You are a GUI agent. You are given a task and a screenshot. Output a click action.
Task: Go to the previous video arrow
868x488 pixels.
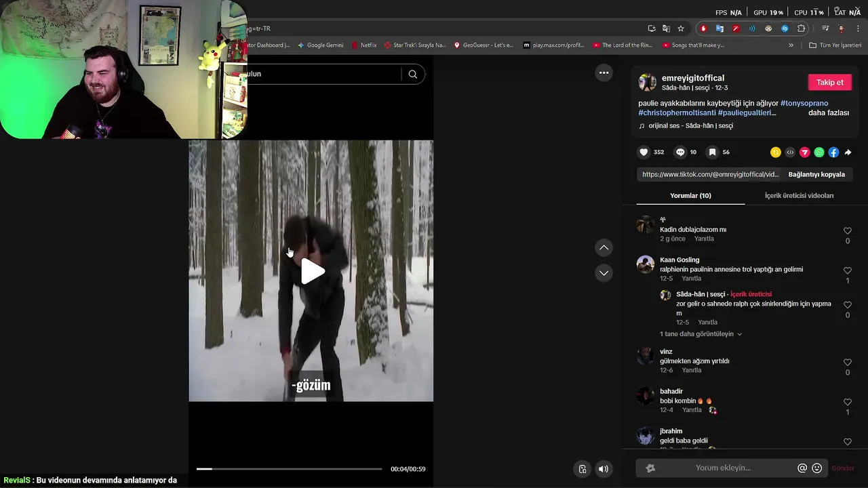(604, 248)
